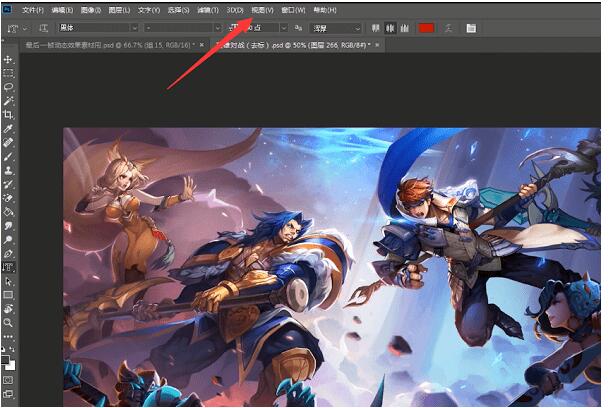
Task: Select the Lasso tool
Action: [x=8, y=87]
